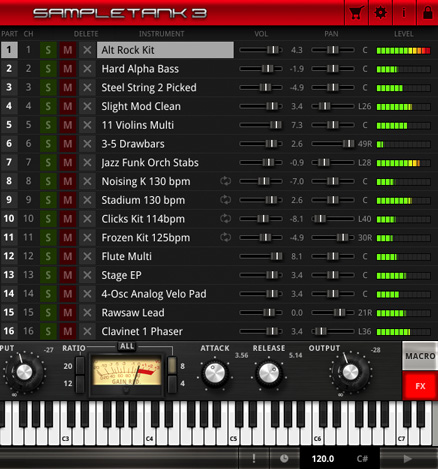Click the gain reduction VU meter
The width and height of the screenshot is (438, 469).
tap(126, 371)
